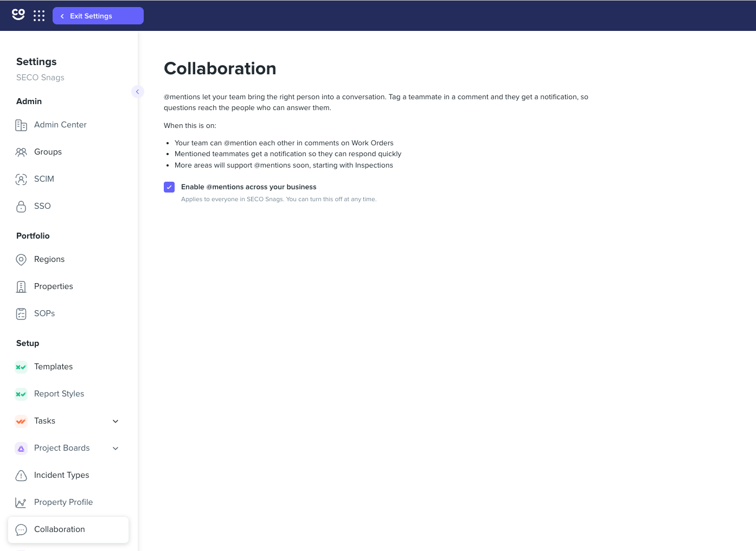Collapse the settings sidebar with arrow
Screen dimensions: 756x551
coord(138,92)
